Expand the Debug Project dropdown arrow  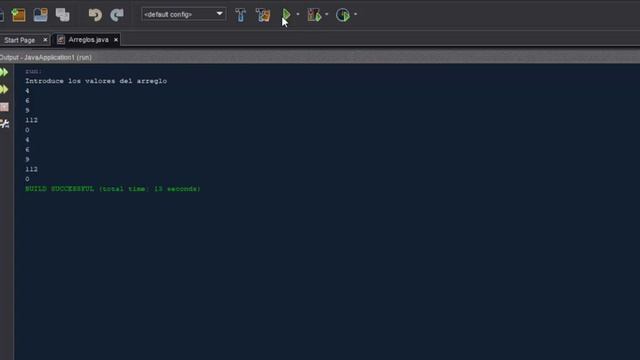[x=327, y=15]
